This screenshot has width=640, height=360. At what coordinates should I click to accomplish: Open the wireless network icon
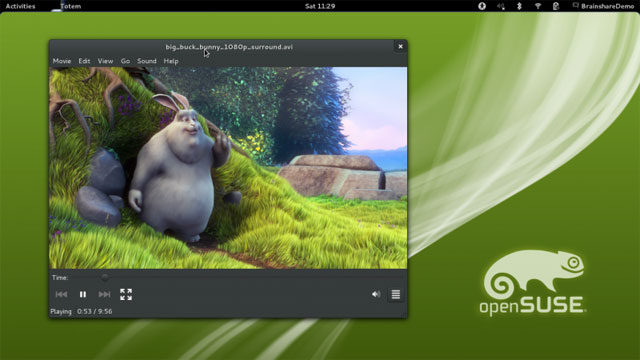pos(538,6)
